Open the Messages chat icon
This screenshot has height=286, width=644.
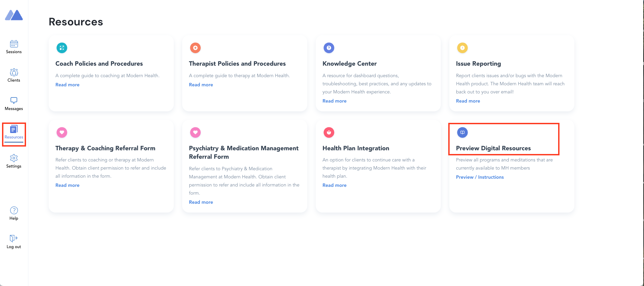pos(14,101)
